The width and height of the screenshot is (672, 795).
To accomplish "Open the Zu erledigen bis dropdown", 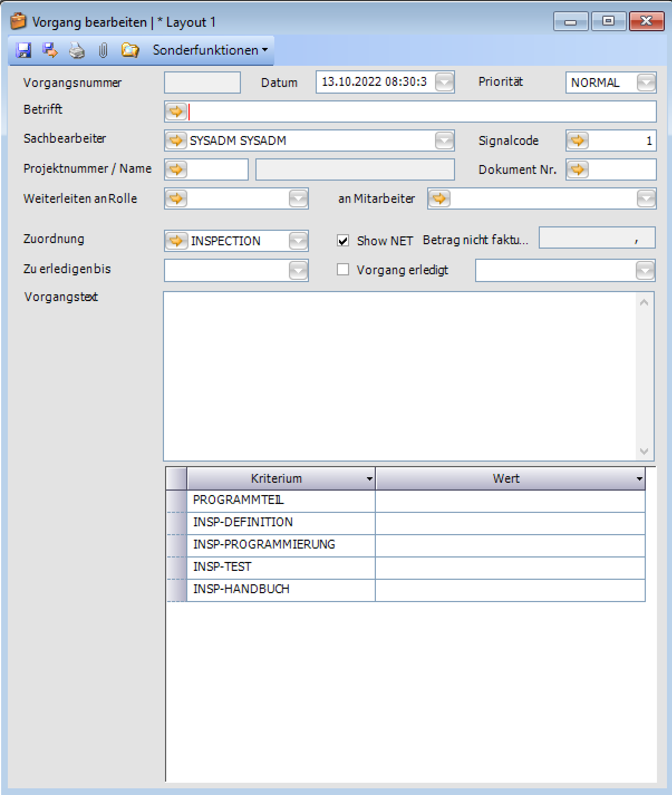I will pos(298,271).
